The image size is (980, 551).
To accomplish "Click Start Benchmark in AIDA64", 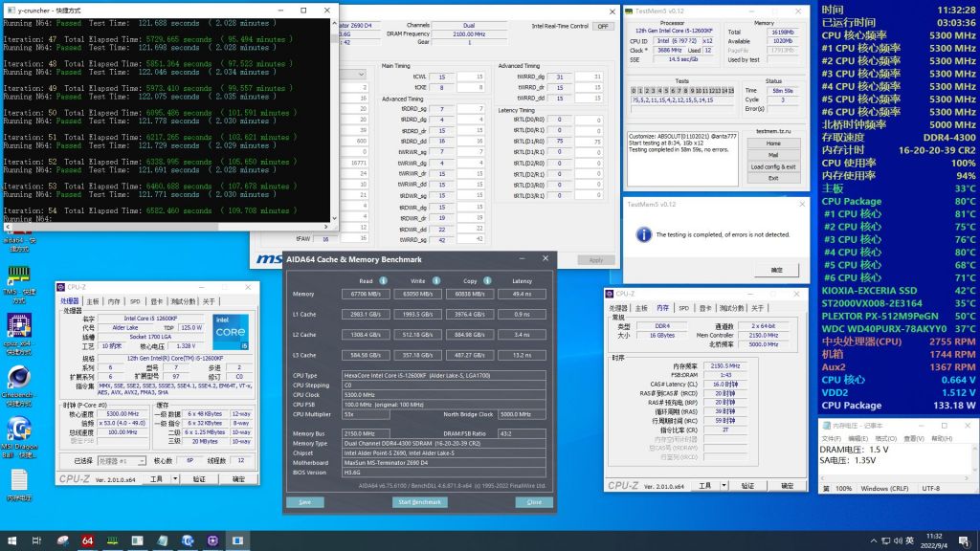I will 417,501.
